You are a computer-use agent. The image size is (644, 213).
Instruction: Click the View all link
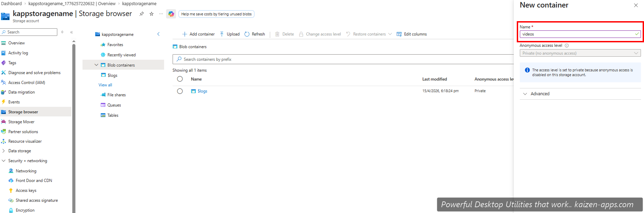105,85
